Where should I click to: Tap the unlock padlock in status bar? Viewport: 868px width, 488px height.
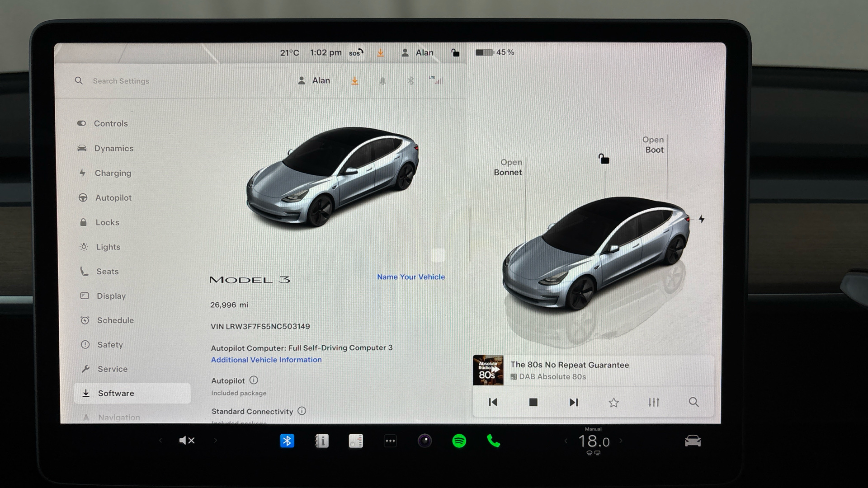pos(455,53)
